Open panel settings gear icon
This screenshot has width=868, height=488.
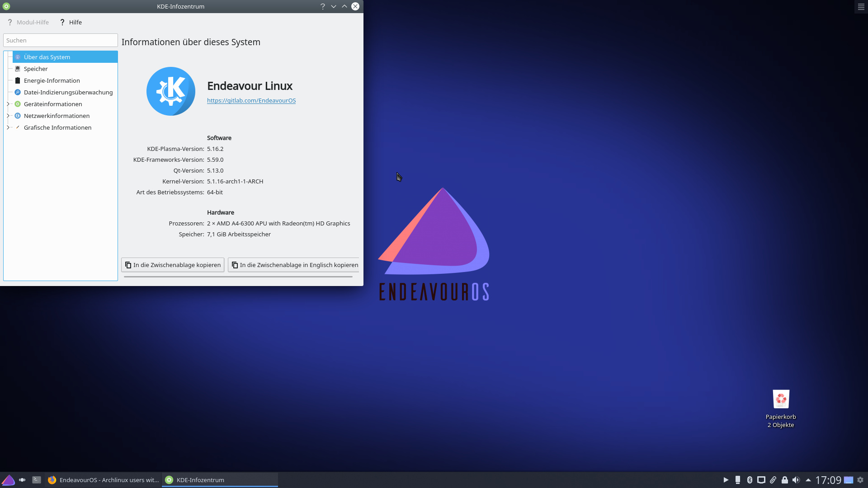tap(860, 480)
